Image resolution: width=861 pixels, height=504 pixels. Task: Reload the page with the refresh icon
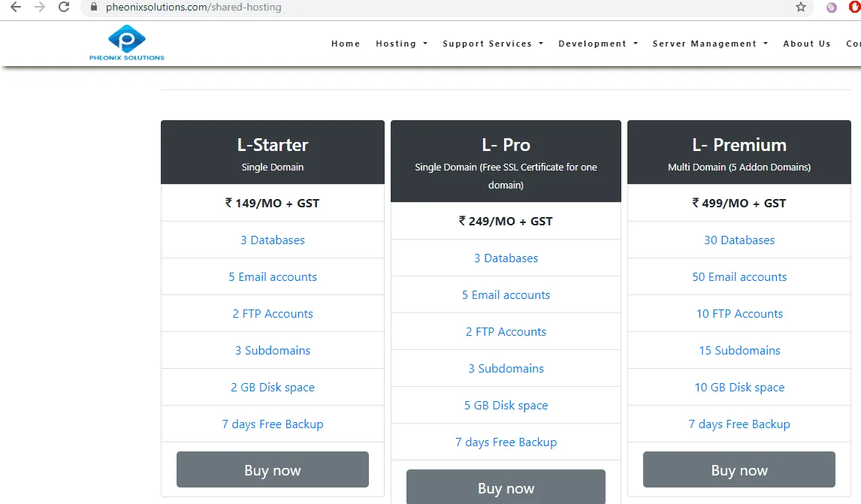tap(65, 8)
